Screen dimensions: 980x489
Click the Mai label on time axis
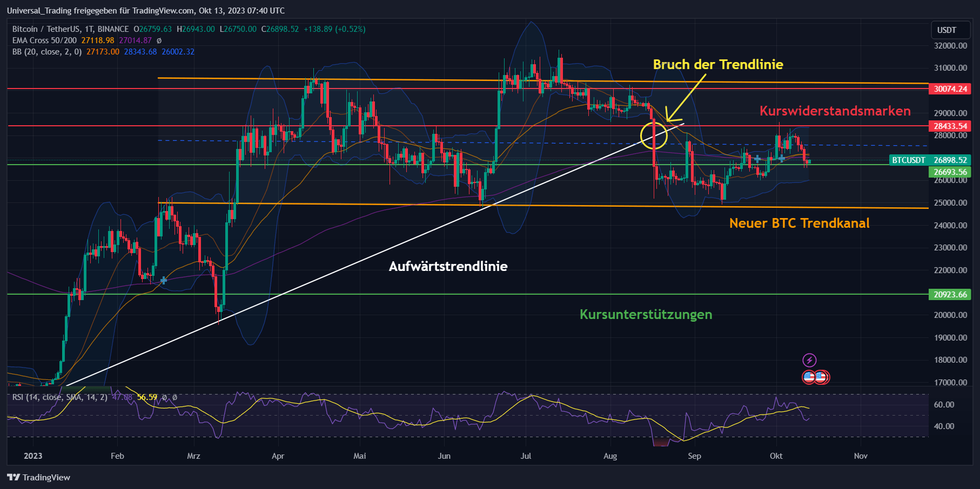click(360, 456)
